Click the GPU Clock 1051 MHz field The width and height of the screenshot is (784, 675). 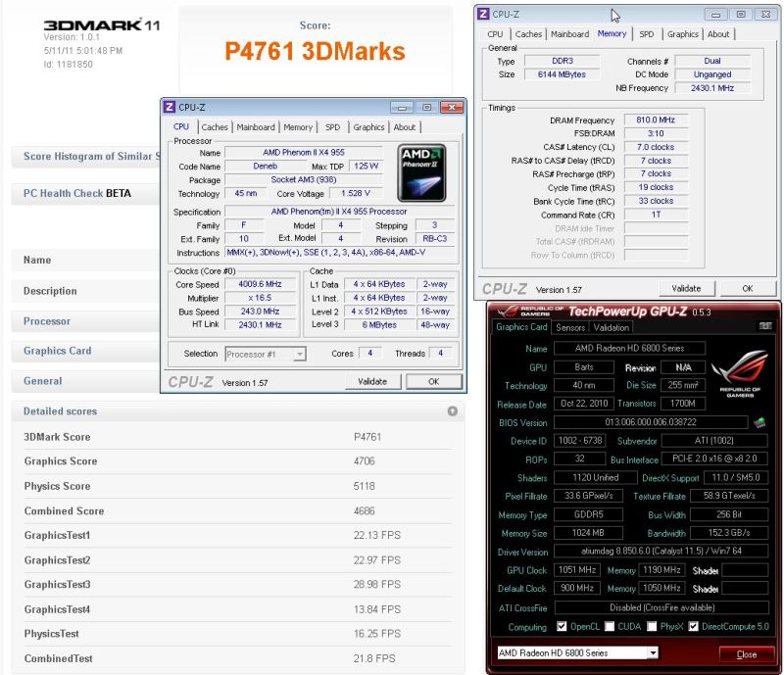click(577, 570)
